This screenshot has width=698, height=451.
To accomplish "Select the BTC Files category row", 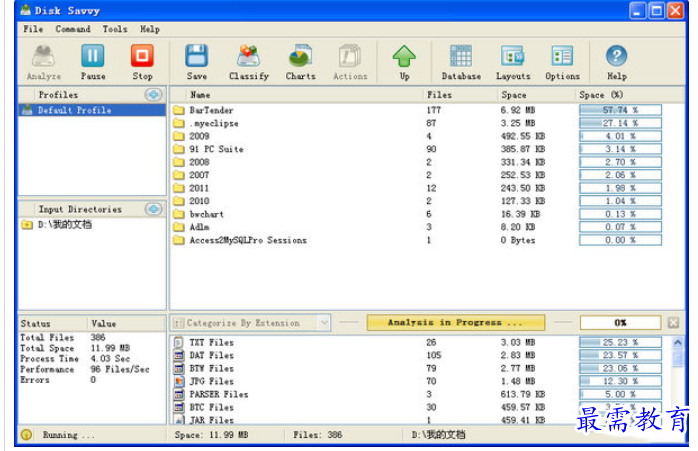I will click(x=417, y=407).
